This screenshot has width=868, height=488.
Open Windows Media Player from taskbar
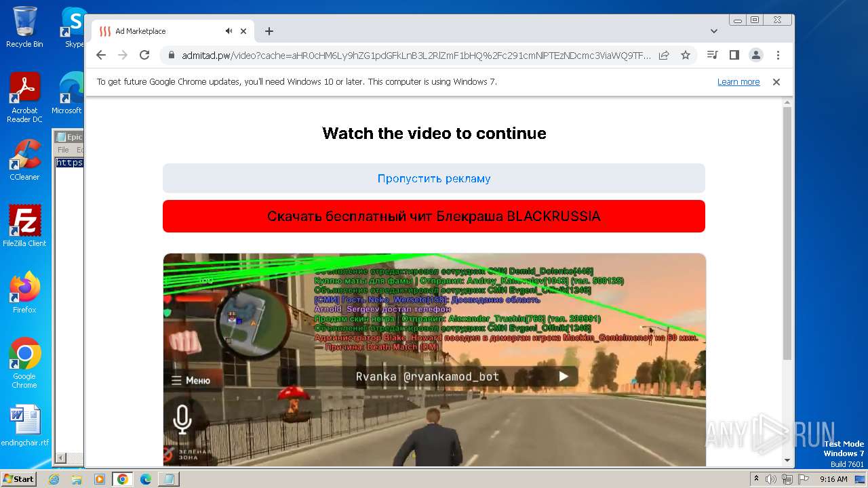(100, 479)
